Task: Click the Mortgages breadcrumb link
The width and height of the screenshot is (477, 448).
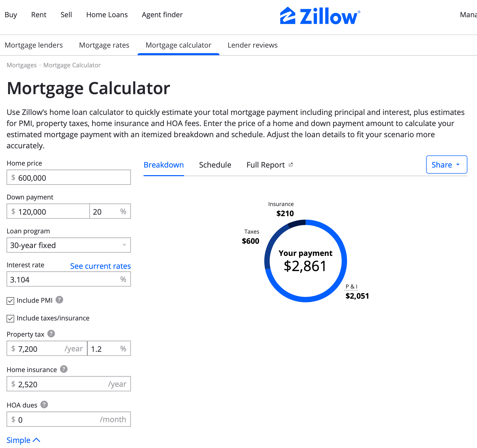Action: 22,65
